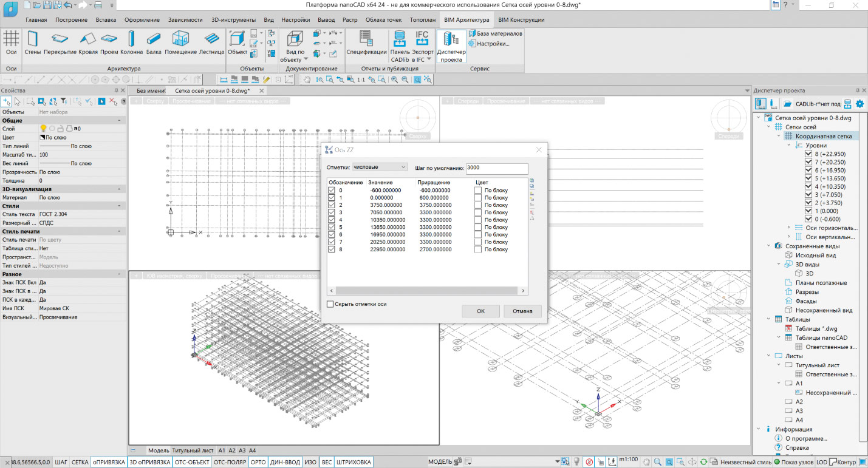Image resolution: width=868 pixels, height=468 pixels.
Task: Select the Помещение room tool
Action: point(181,43)
